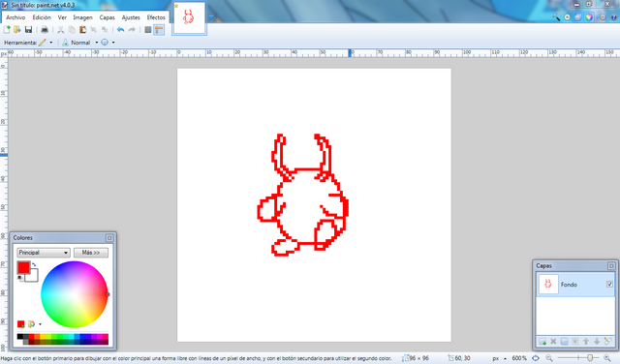Open the Efectos menu
Image resolution: width=620 pixels, height=364 pixels.
[x=156, y=17]
